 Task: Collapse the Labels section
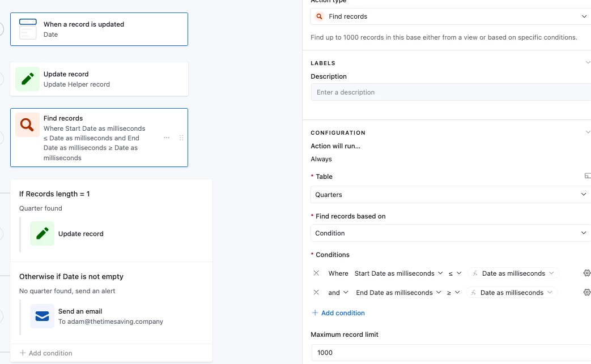pyautogui.click(x=587, y=63)
